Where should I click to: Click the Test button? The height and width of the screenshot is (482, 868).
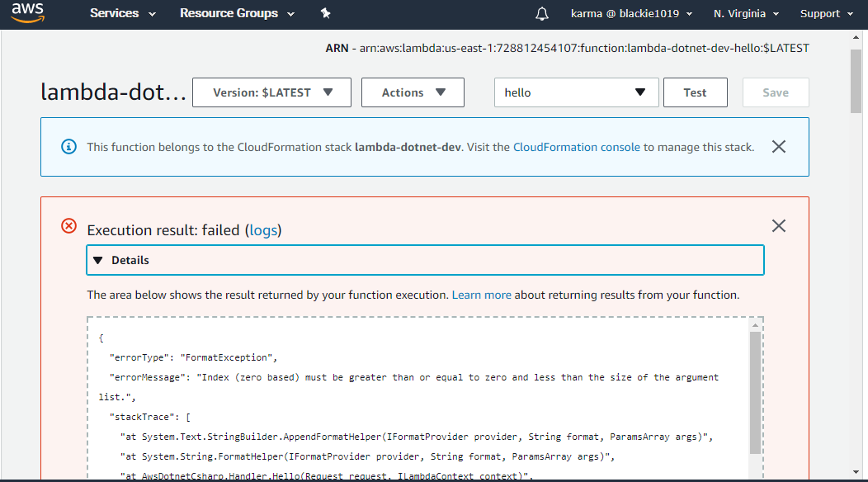point(695,92)
